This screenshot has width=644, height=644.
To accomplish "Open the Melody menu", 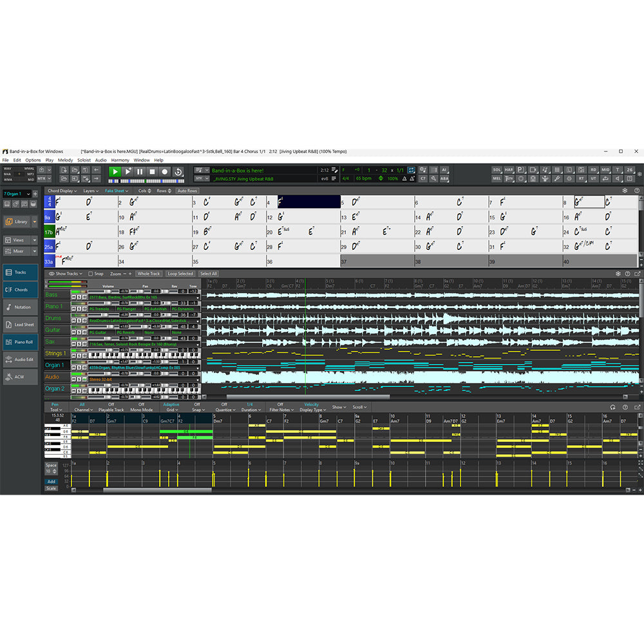I will tap(64, 160).
